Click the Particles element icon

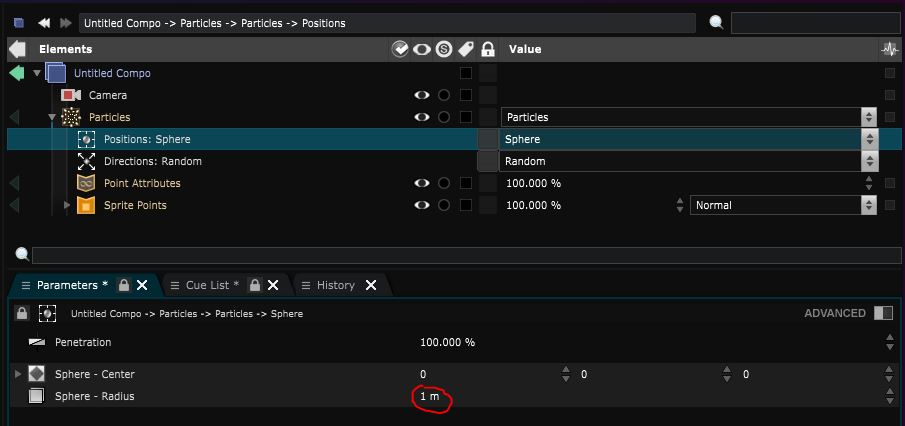[71, 117]
